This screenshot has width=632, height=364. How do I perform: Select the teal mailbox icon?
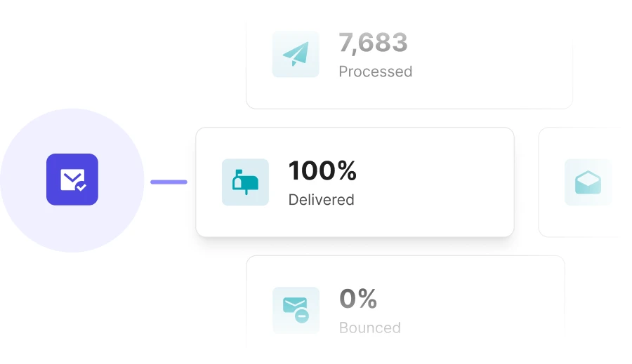(x=246, y=182)
